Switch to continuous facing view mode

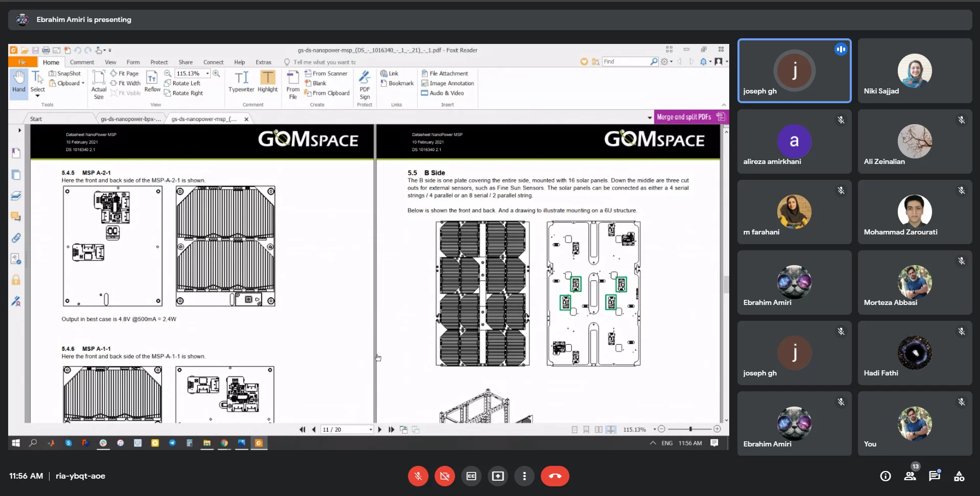[611, 430]
